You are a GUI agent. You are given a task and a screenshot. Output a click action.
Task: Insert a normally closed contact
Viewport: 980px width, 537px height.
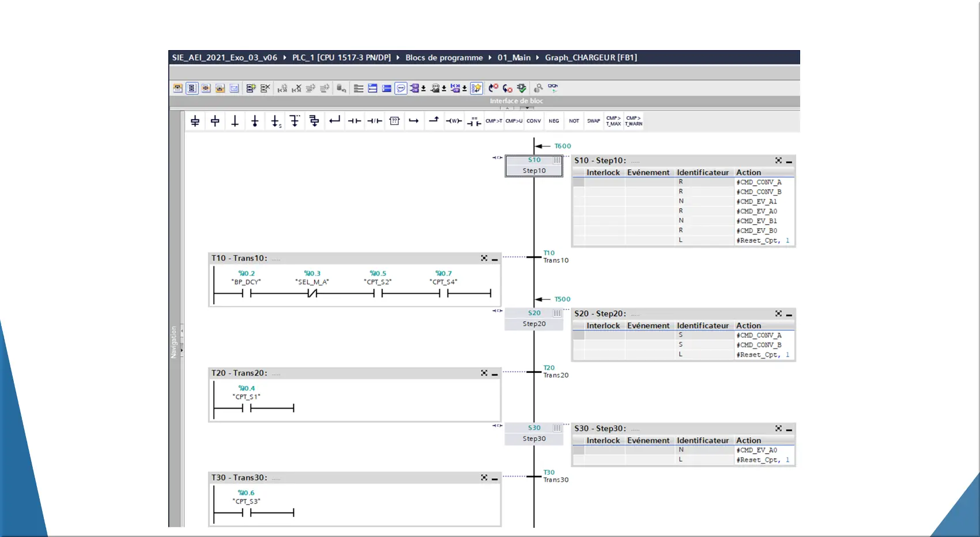375,121
